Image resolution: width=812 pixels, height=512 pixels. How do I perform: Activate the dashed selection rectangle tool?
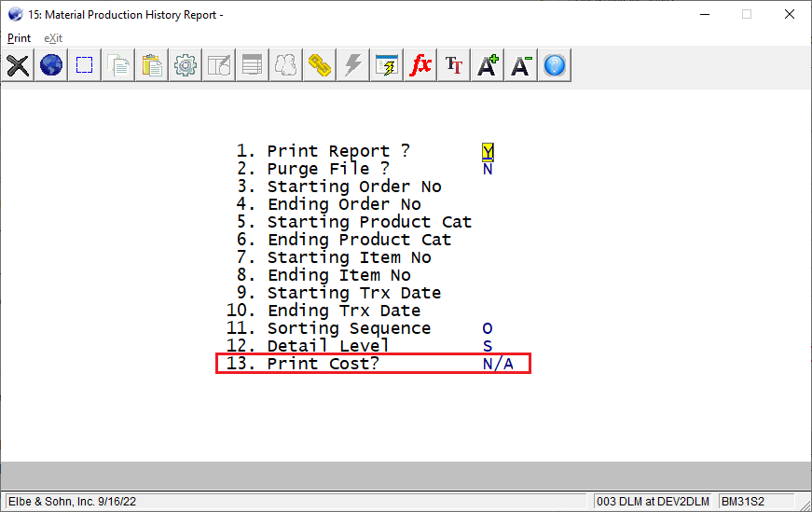[x=85, y=65]
